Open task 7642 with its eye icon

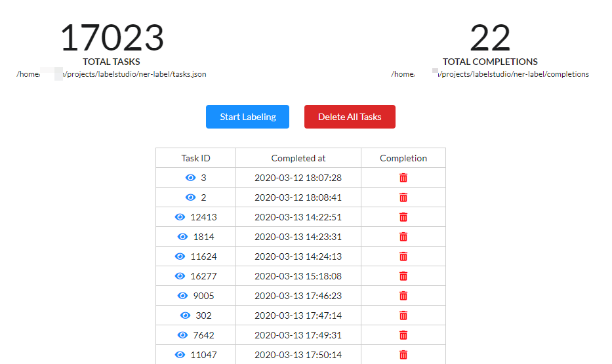182,335
